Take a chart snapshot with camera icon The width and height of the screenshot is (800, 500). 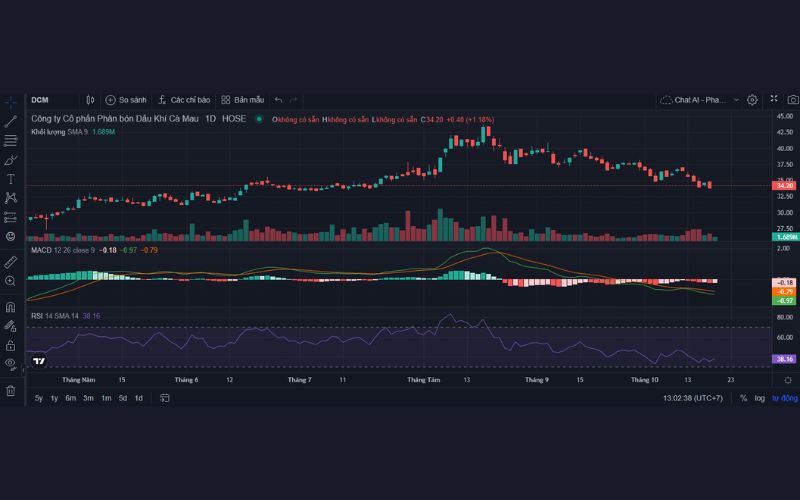coord(793,100)
